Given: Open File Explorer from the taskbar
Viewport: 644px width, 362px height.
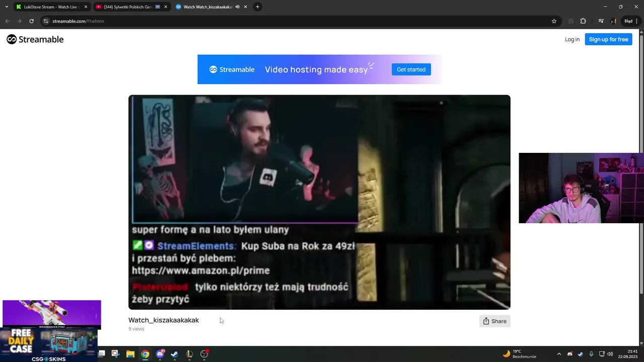Looking at the screenshot, I should [130, 354].
